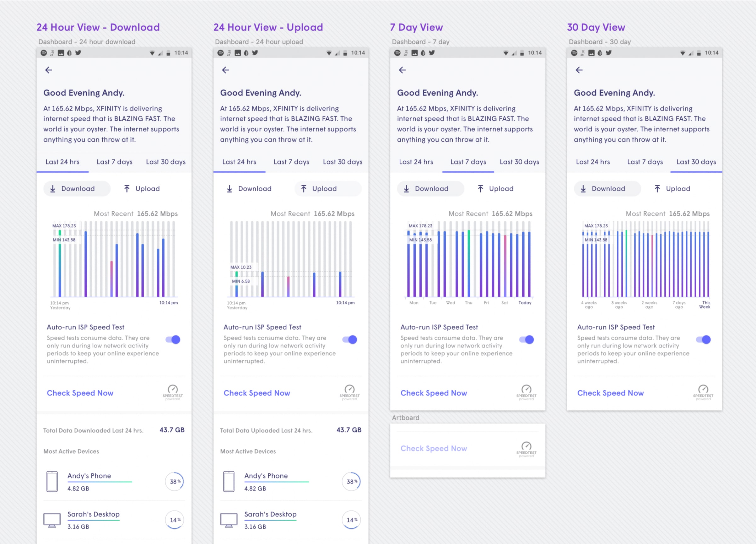Tap the green max bar in 7 Day View chart
Viewport: 756px width, 544px height.
click(469, 263)
